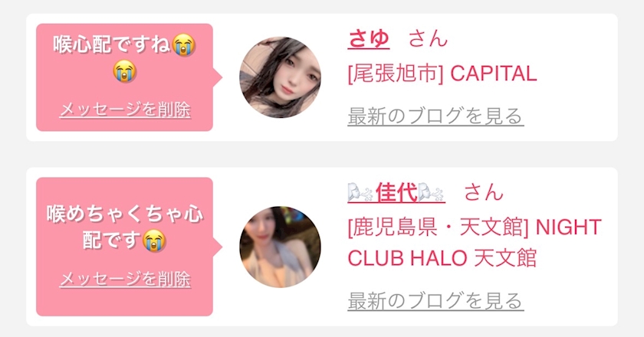
Task: Click 佳代's round profile photo
Action: (x=280, y=247)
